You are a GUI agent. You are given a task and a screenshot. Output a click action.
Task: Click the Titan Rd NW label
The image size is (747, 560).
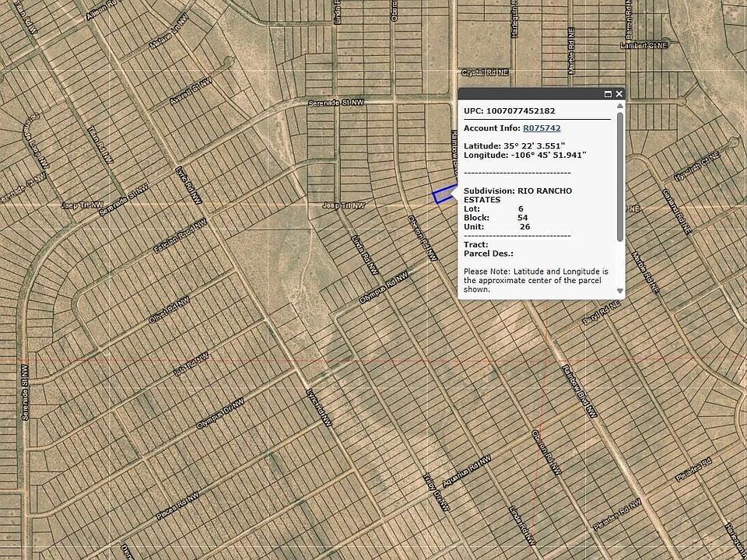click(100, 145)
